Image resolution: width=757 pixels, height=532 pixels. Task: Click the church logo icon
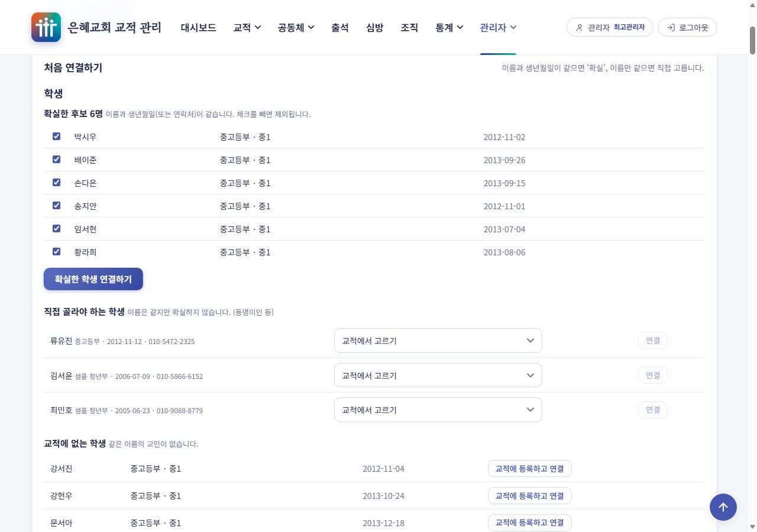pyautogui.click(x=46, y=27)
